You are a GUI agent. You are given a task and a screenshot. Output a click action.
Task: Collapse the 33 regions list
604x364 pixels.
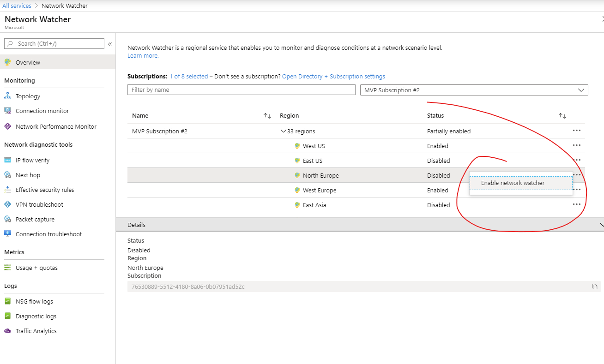pos(284,131)
